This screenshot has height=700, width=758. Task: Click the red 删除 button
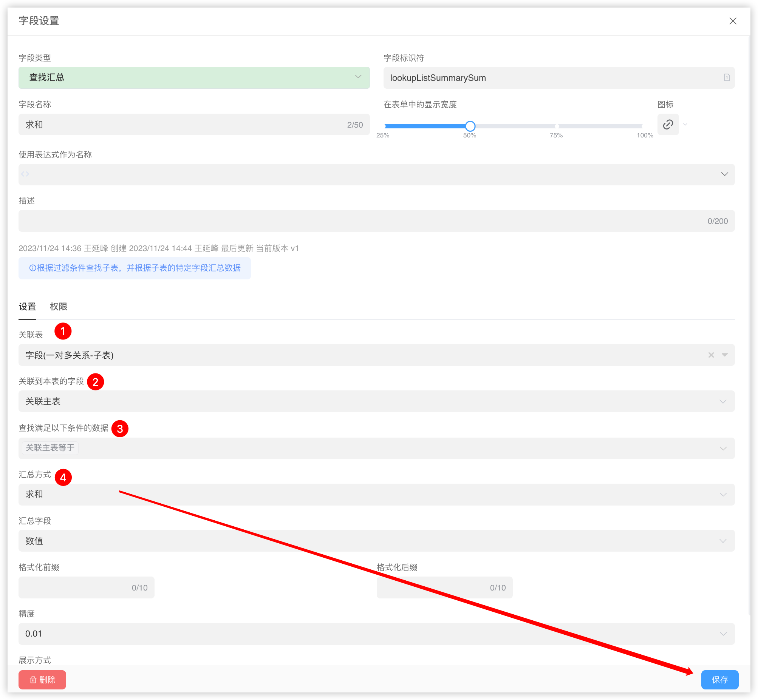42,680
